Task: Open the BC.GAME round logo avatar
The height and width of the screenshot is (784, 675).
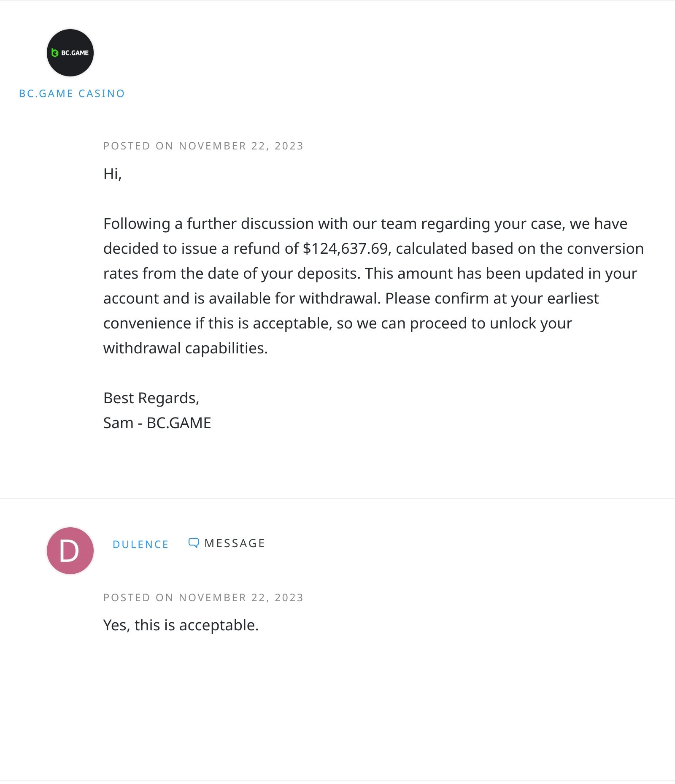Action: coord(70,53)
